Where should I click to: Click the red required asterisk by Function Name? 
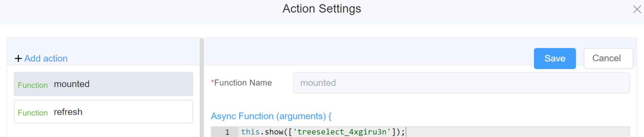click(x=212, y=82)
